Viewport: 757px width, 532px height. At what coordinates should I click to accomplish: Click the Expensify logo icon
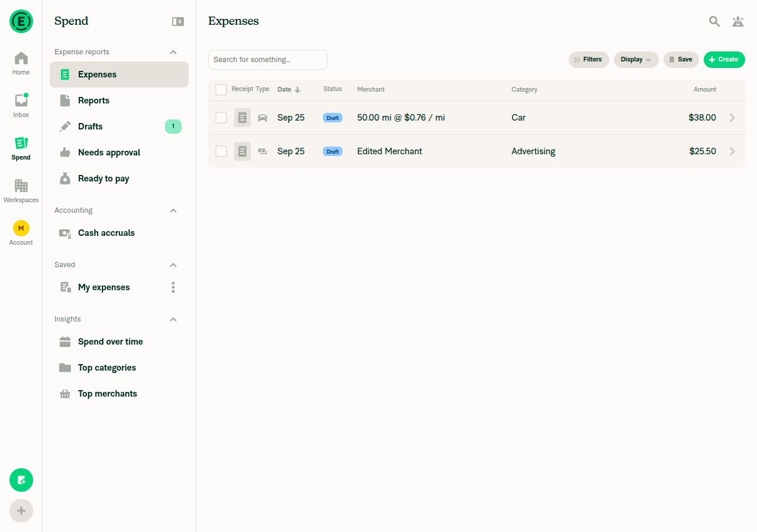pyautogui.click(x=21, y=21)
